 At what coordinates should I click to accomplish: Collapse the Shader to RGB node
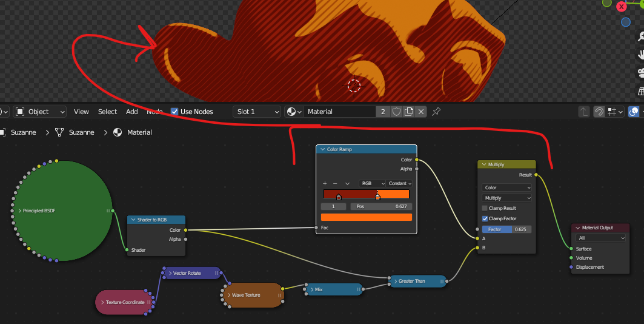tap(133, 220)
